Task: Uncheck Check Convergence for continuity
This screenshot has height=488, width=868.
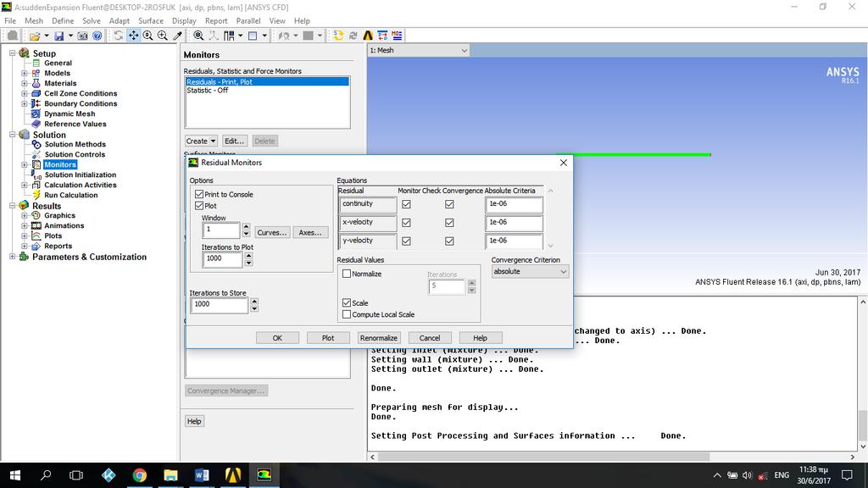Action: [x=449, y=204]
